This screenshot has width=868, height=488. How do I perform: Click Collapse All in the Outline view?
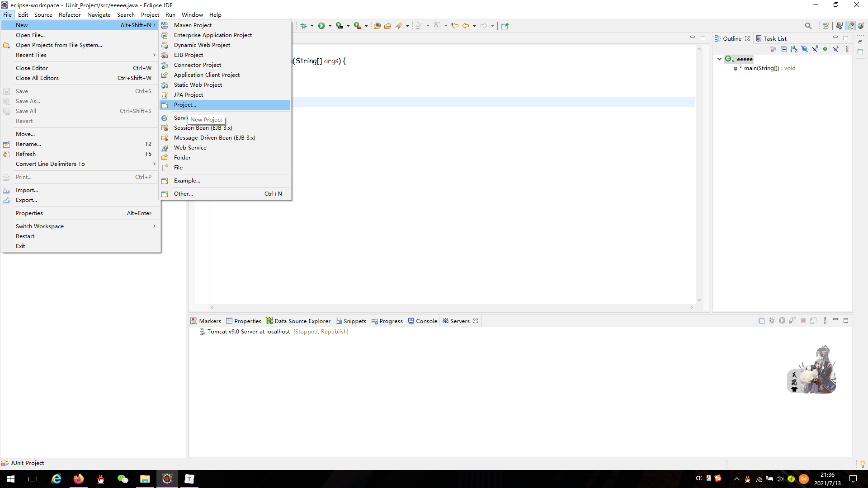783,49
